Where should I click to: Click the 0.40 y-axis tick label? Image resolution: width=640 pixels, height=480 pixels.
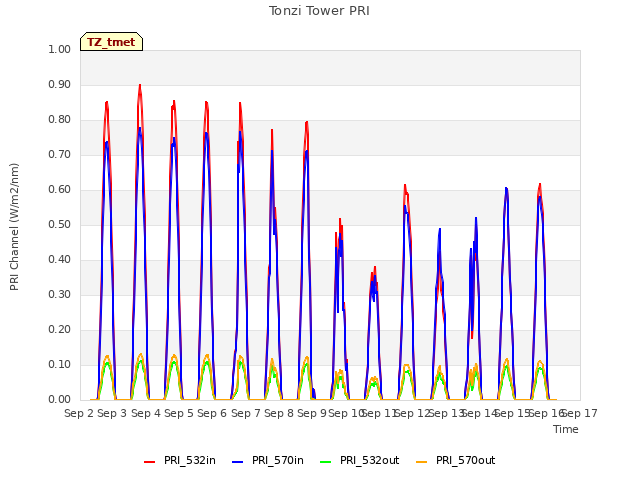pyautogui.click(x=60, y=260)
